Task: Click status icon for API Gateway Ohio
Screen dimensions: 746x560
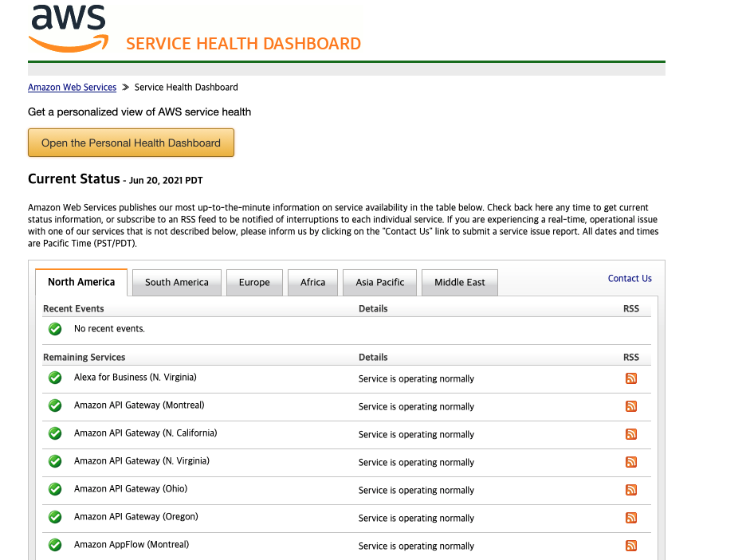Action: coord(55,489)
